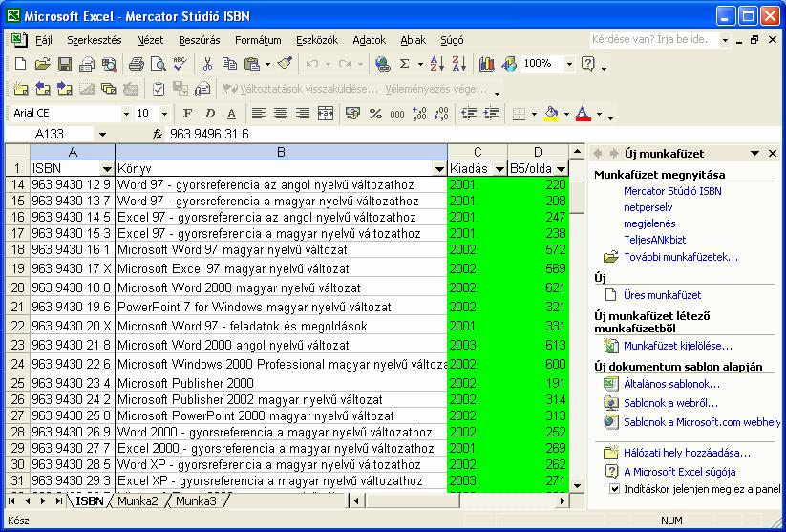This screenshot has width=786, height=532.
Task: Print the sheet using the printer icon
Action: (x=136, y=64)
